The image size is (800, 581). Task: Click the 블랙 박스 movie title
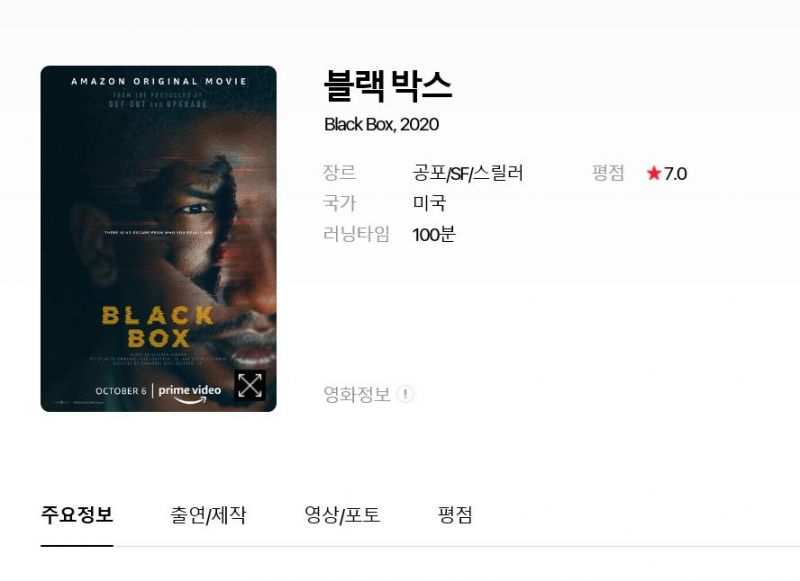388,86
